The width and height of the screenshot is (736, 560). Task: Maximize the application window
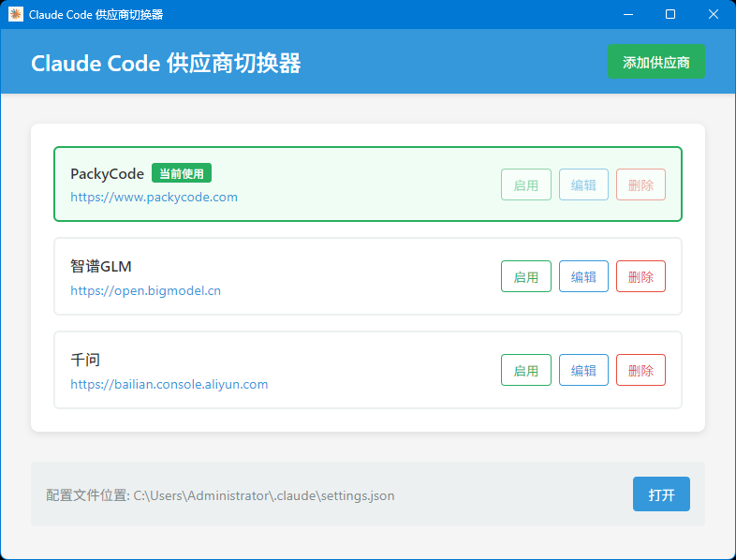pyautogui.click(x=670, y=14)
